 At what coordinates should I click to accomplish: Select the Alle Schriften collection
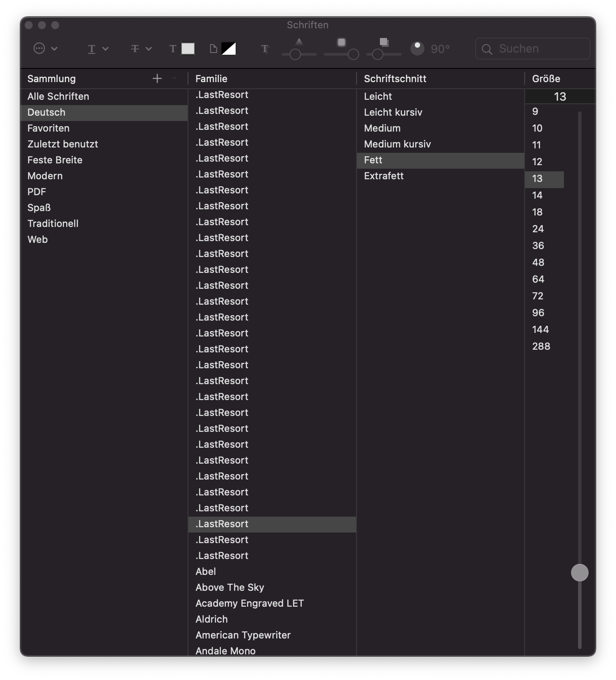pyautogui.click(x=58, y=96)
